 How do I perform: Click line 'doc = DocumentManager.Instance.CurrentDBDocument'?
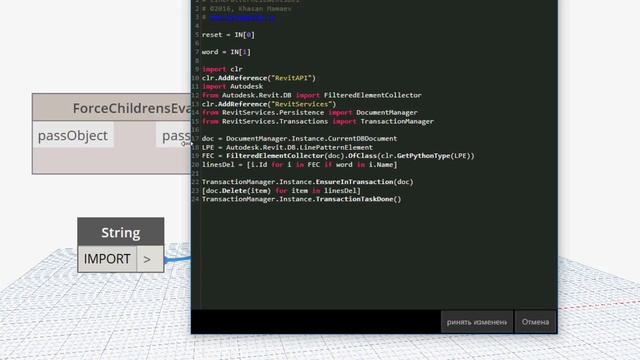299,138
